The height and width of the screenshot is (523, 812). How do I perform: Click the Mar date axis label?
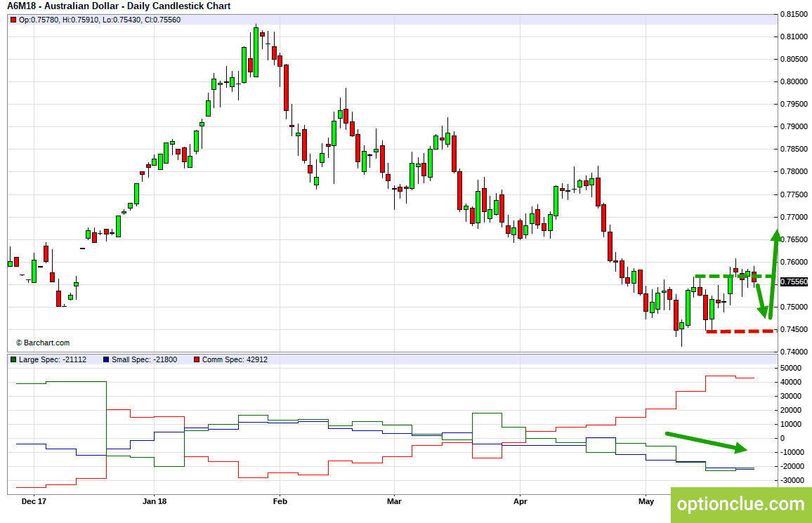(395, 501)
